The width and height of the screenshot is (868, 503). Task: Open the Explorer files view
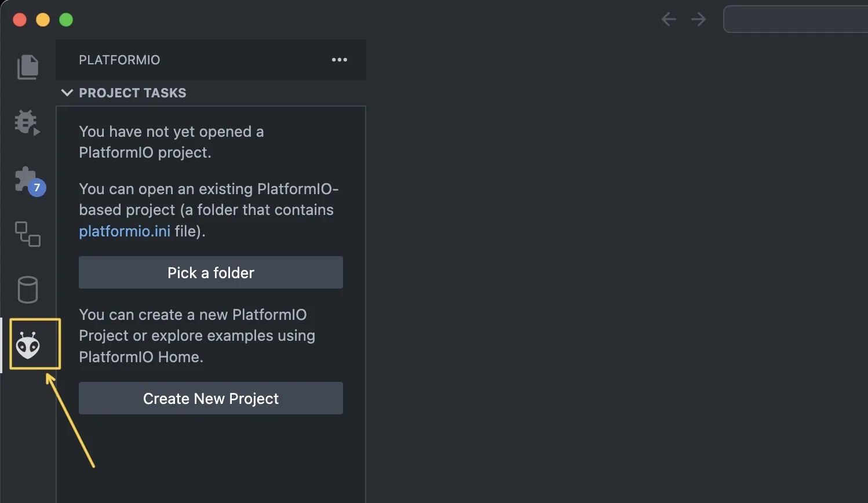point(27,67)
